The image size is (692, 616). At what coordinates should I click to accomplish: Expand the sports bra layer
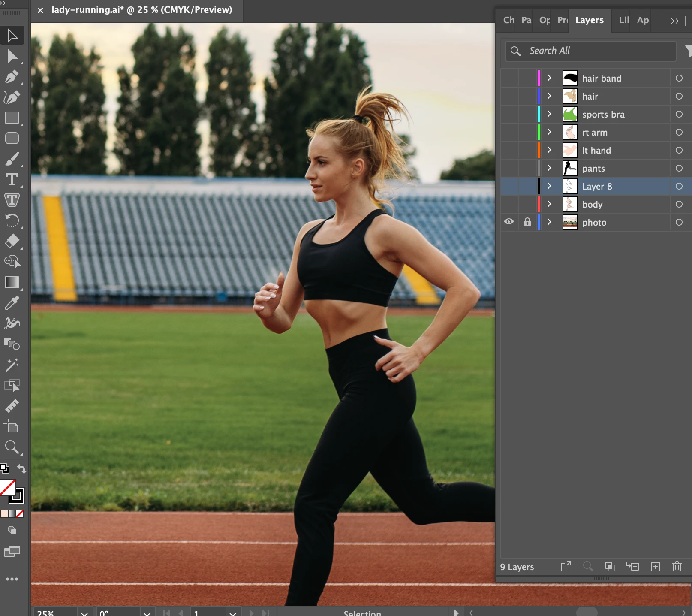point(549,114)
